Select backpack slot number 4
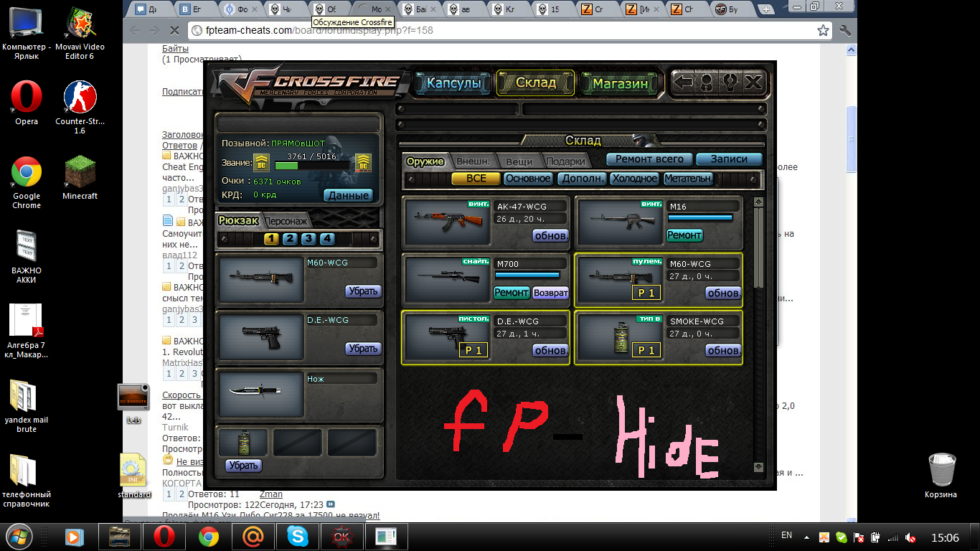The width and height of the screenshot is (980, 551). point(327,239)
